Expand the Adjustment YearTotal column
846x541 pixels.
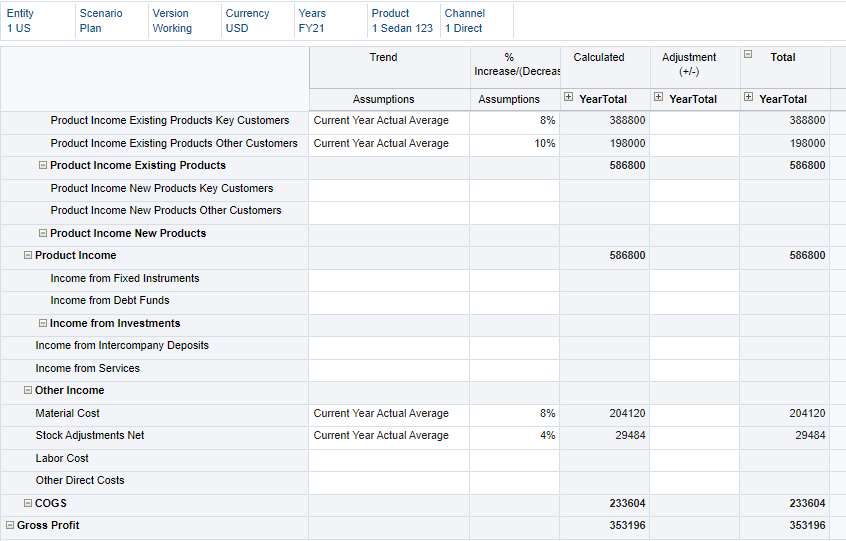[x=659, y=98]
